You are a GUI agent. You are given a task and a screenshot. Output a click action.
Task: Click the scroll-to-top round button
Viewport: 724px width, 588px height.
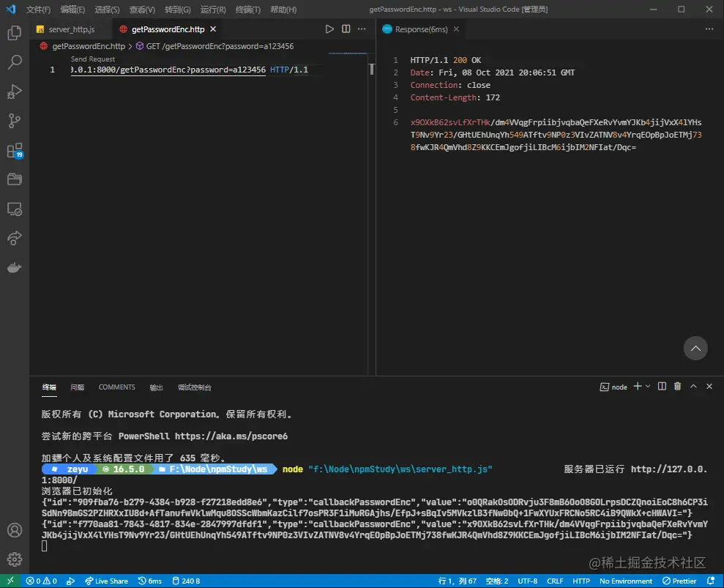[x=695, y=349]
